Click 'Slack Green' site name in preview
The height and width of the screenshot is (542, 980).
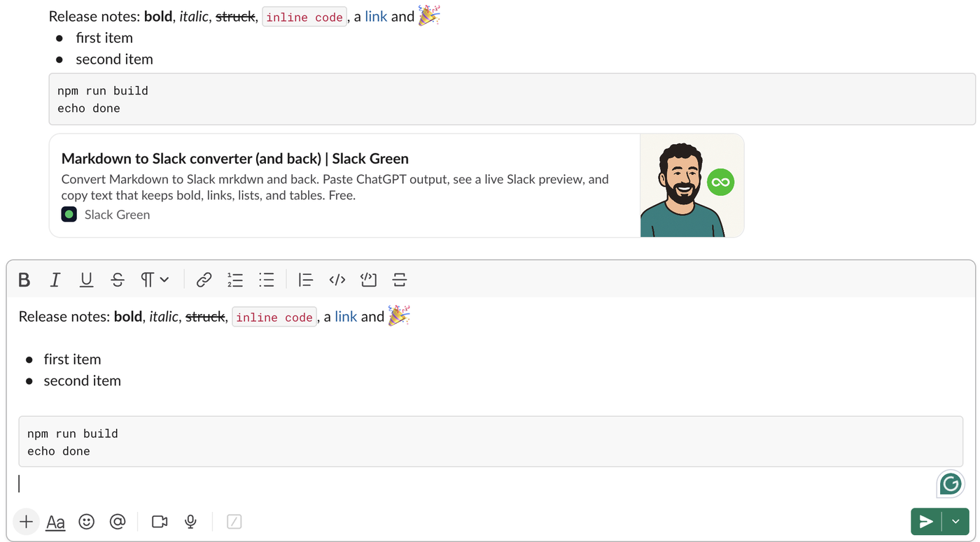tap(117, 215)
